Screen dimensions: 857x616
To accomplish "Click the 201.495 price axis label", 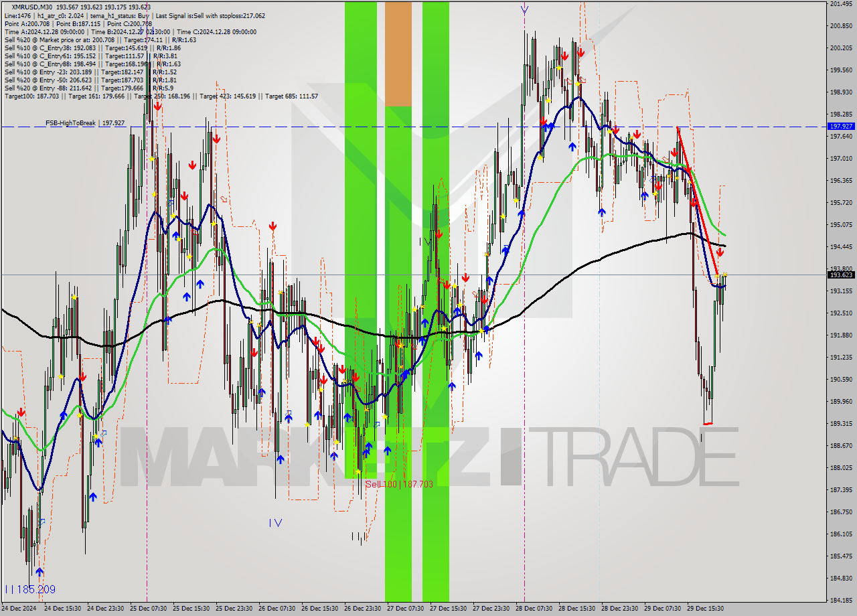I will (x=842, y=4).
